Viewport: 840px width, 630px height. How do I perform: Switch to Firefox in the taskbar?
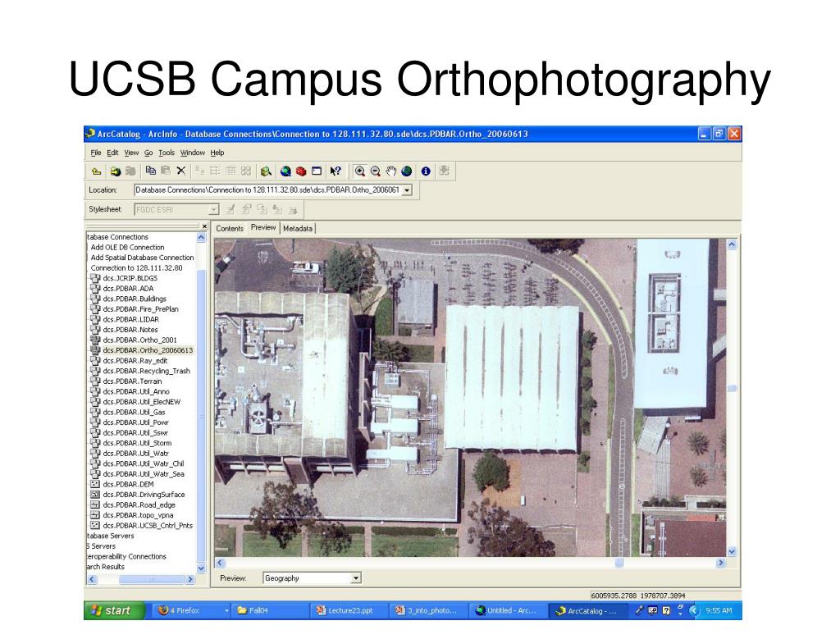tap(192, 610)
